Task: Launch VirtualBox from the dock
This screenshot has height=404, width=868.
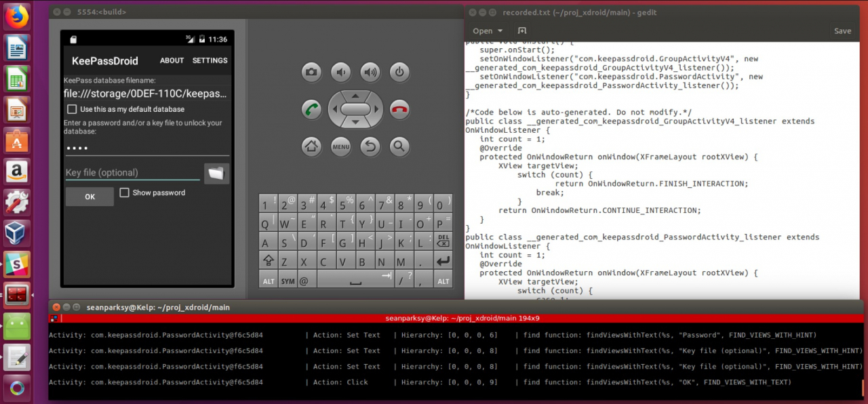Action: 17,233
